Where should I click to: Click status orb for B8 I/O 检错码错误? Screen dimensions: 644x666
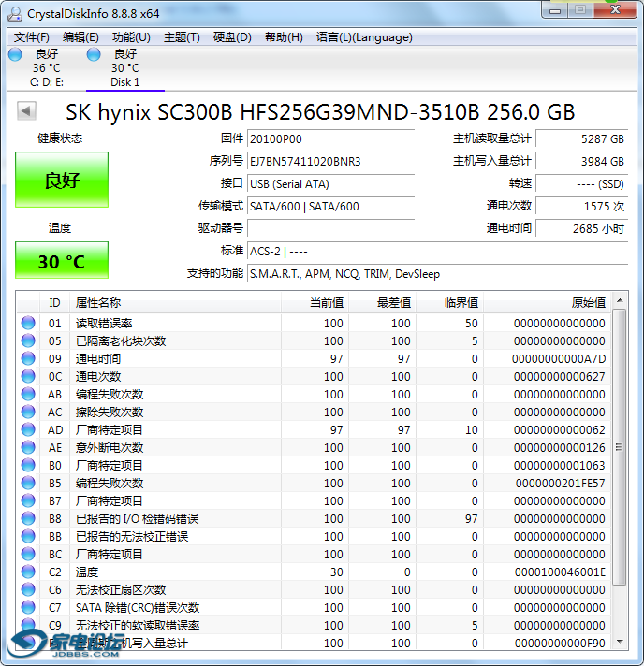[x=28, y=518]
